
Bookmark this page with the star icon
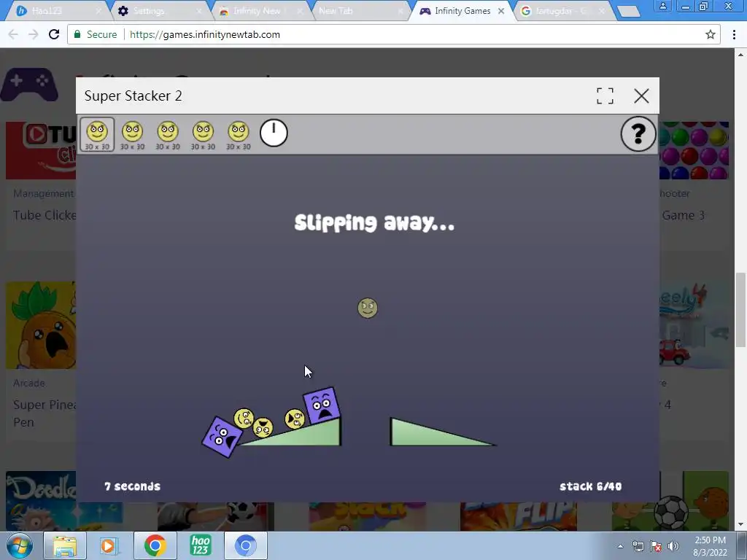(711, 34)
